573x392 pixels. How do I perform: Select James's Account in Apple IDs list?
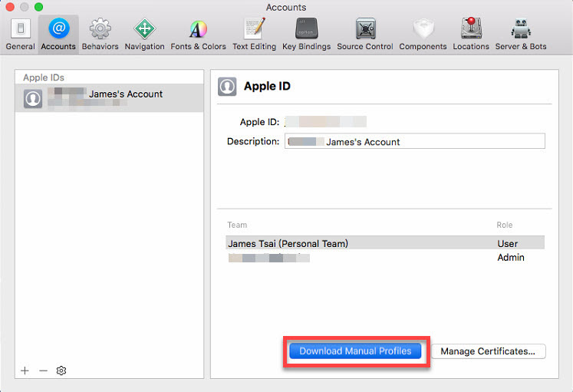point(109,98)
